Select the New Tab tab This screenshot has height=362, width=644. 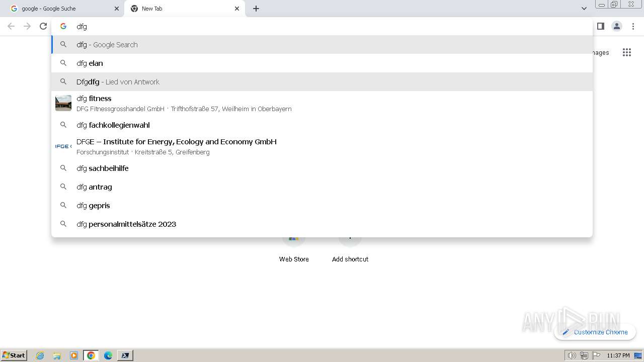(x=184, y=9)
